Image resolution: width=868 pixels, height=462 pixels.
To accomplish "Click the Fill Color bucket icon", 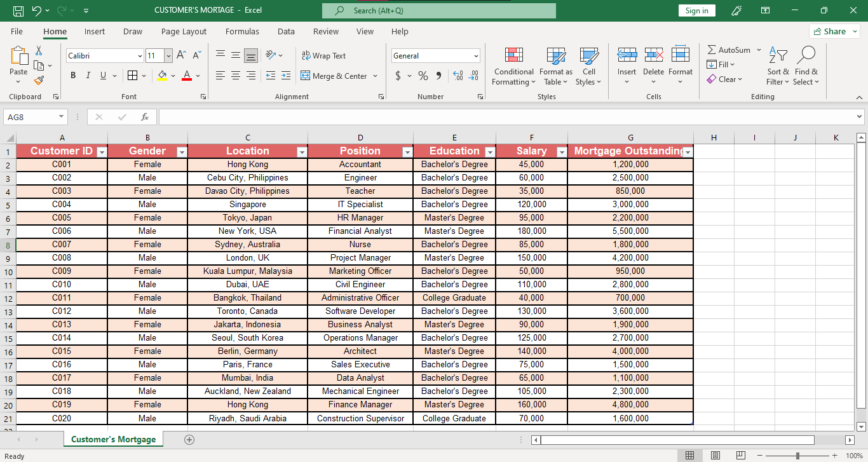I will coord(162,76).
